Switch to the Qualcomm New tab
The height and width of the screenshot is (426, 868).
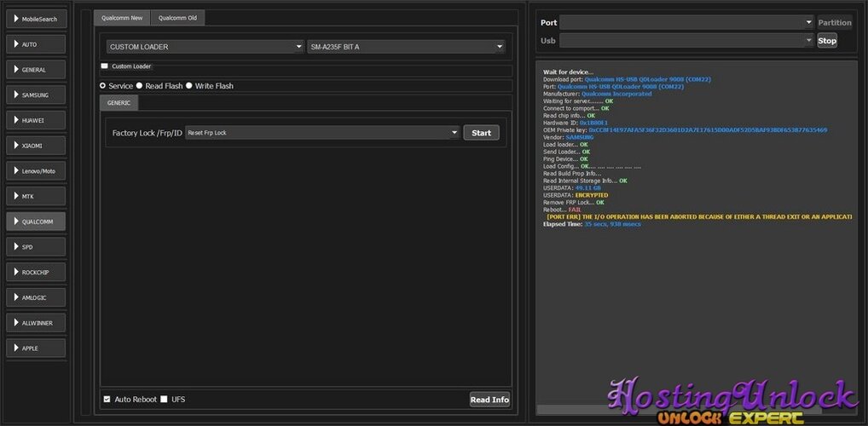click(122, 18)
